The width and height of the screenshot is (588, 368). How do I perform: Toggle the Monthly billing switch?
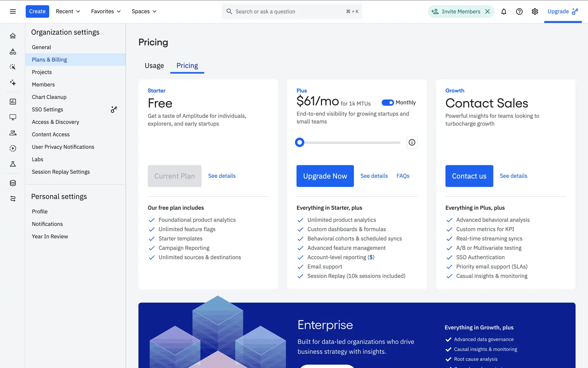[x=387, y=102]
